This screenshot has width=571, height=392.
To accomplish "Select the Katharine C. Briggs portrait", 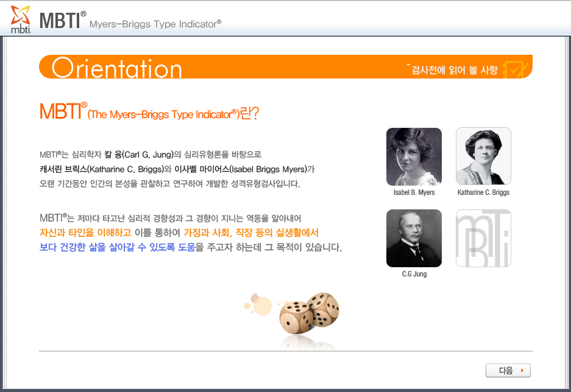I will pyautogui.click(x=483, y=156).
